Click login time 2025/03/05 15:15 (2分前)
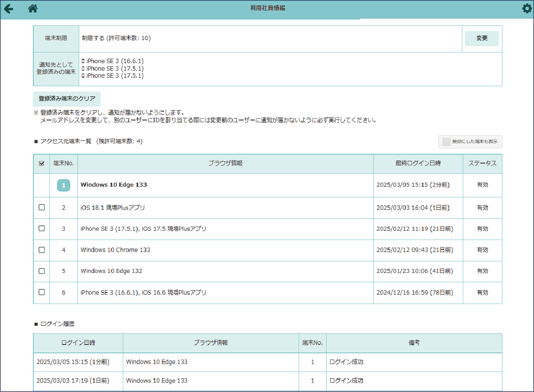 [413, 185]
